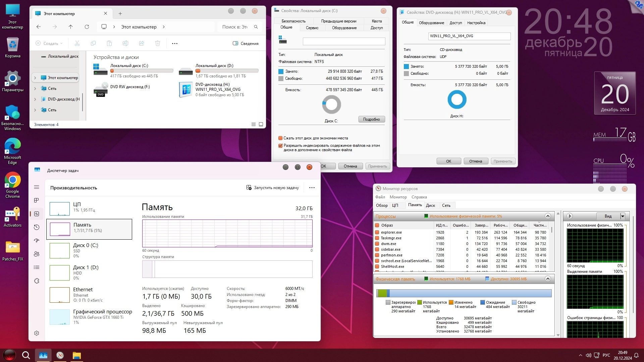The width and height of the screenshot is (644, 362).
Task: Open Task Manager settings gear
Action: point(37,333)
